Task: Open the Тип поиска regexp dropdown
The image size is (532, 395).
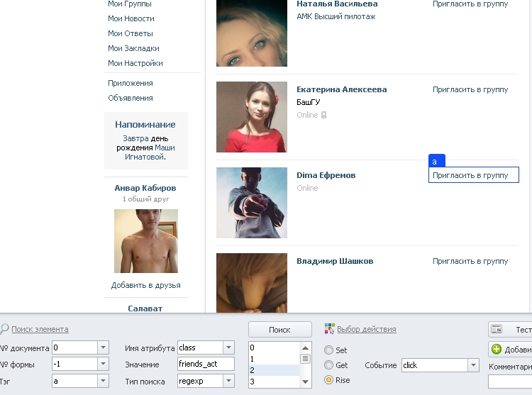Action: 228,381
